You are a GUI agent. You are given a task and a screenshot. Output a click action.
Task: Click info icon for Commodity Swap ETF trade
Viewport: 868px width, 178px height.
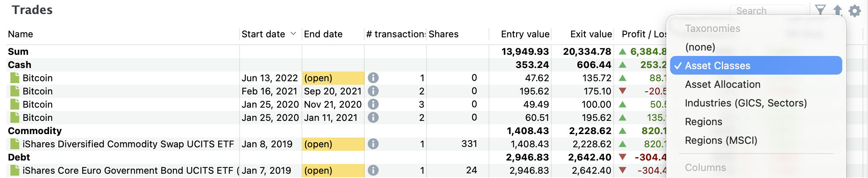[x=373, y=144]
